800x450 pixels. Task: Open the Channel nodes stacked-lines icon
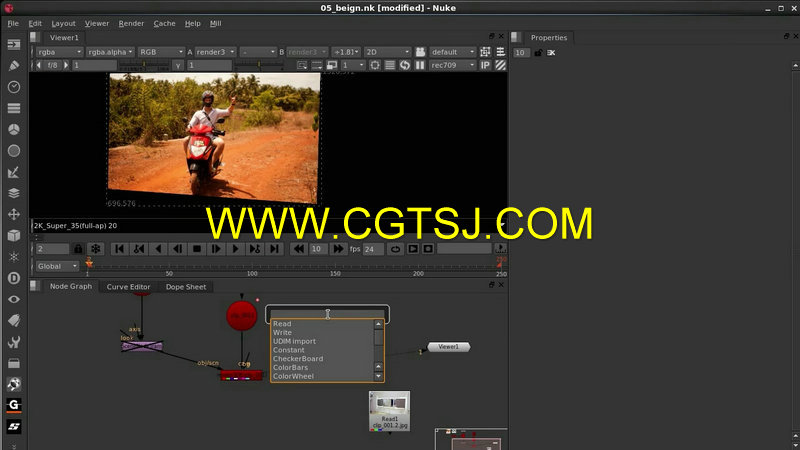click(x=14, y=108)
